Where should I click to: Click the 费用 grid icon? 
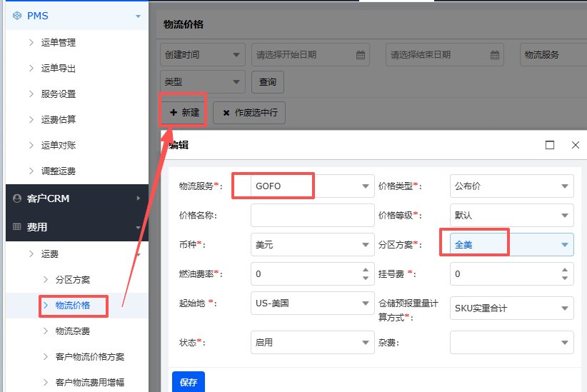pyautogui.click(x=17, y=227)
